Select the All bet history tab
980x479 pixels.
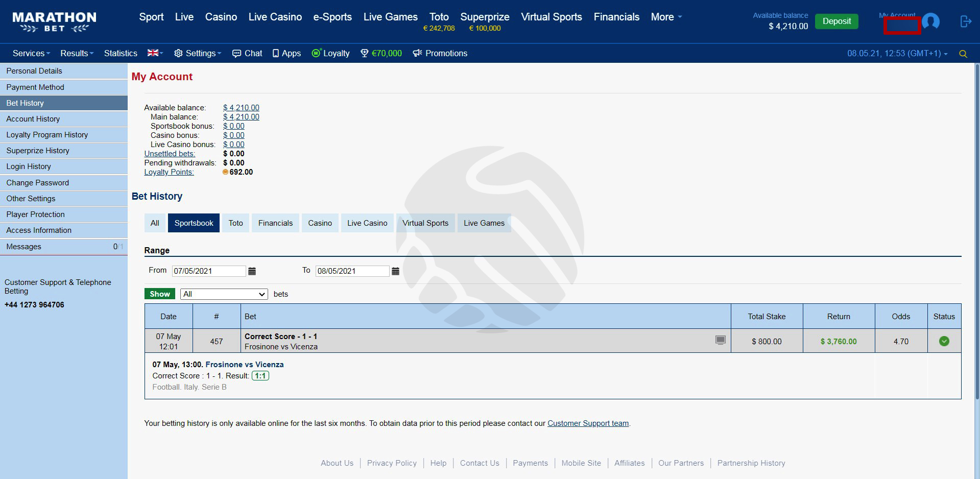[155, 223]
